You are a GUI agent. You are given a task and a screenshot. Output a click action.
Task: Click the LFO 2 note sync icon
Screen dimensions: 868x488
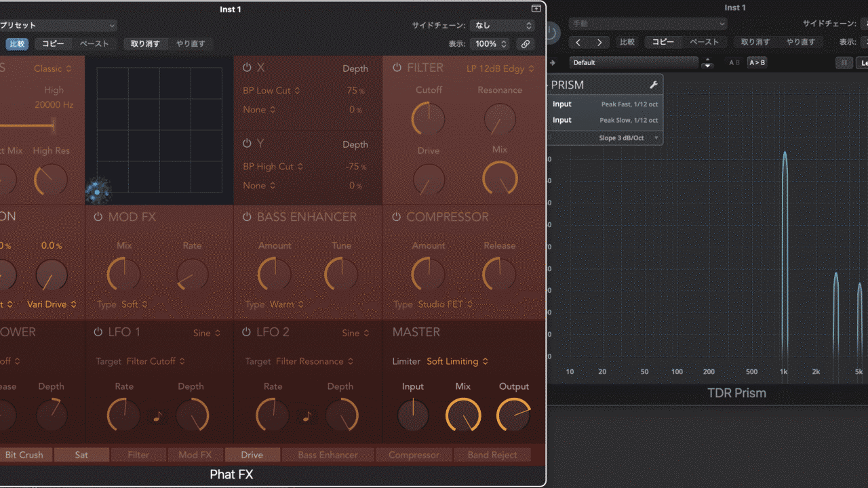(x=307, y=416)
